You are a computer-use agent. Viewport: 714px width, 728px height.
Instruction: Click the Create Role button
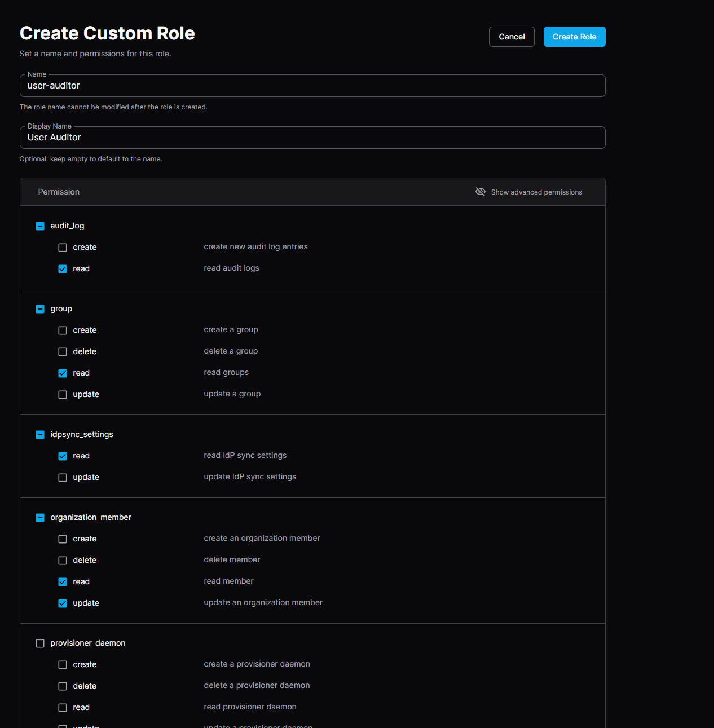pos(574,36)
